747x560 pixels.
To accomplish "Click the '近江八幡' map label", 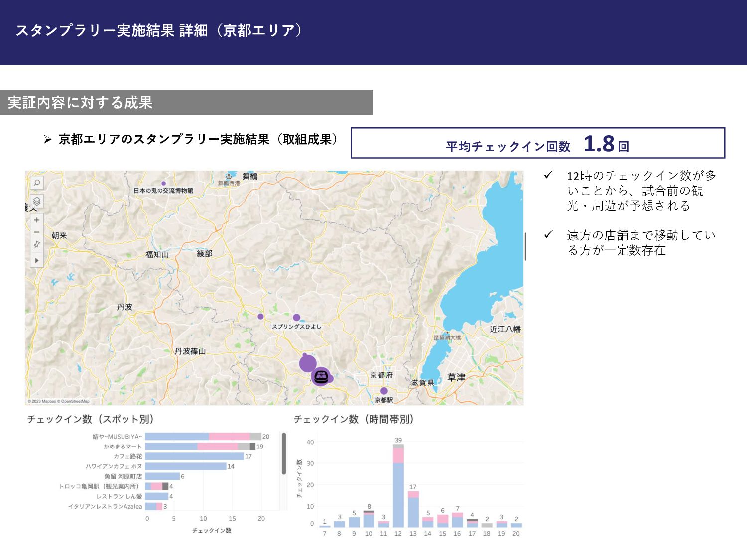I will (505, 329).
